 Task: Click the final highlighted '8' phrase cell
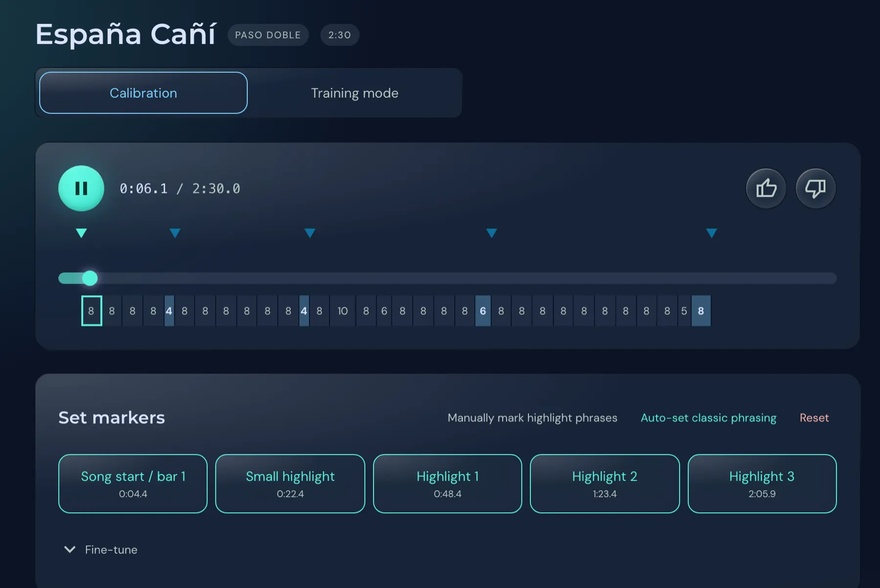pos(701,311)
